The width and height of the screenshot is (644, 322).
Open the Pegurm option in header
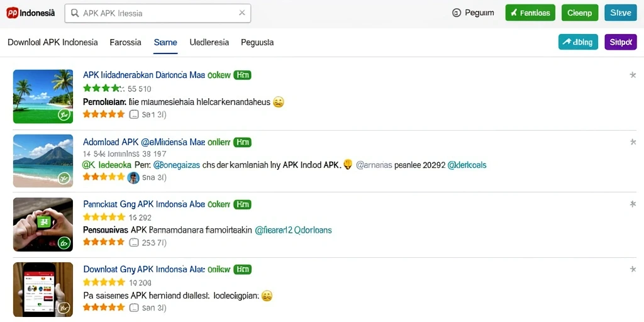click(x=473, y=13)
